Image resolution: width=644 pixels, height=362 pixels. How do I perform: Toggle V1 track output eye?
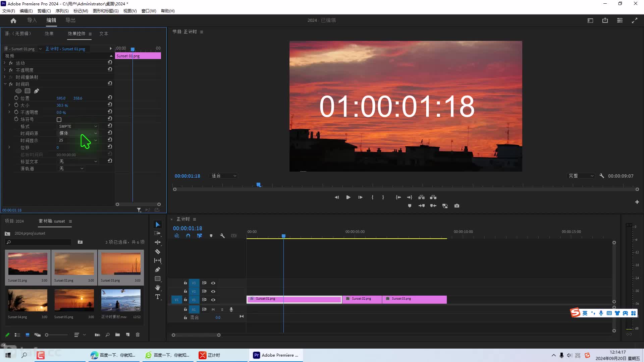(x=213, y=300)
